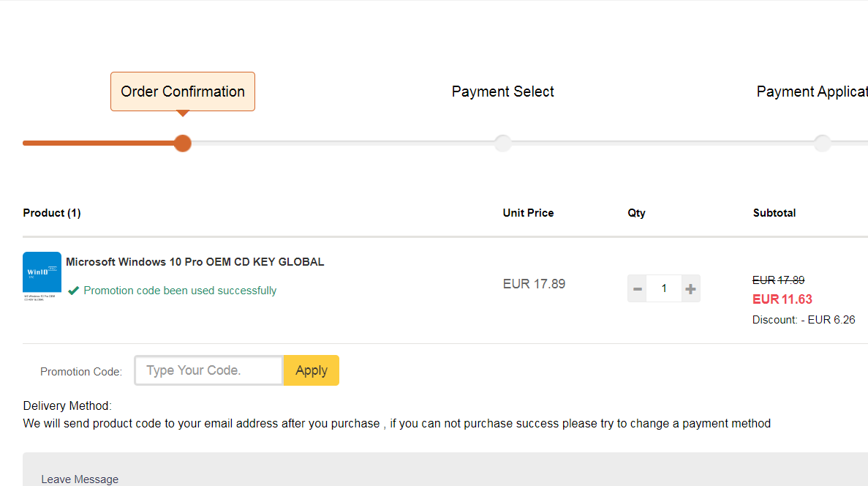Jump to the Payment Application step label
The width and height of the screenshot is (868, 486).
pos(812,91)
